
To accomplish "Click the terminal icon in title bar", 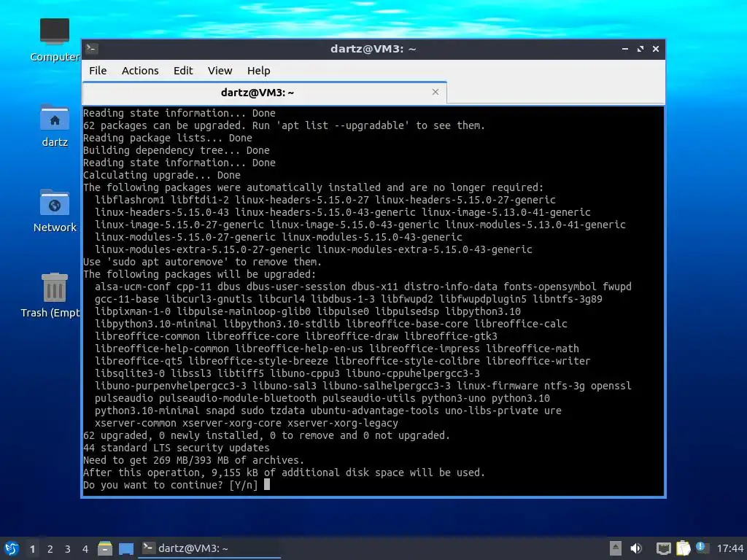I will (x=92, y=48).
